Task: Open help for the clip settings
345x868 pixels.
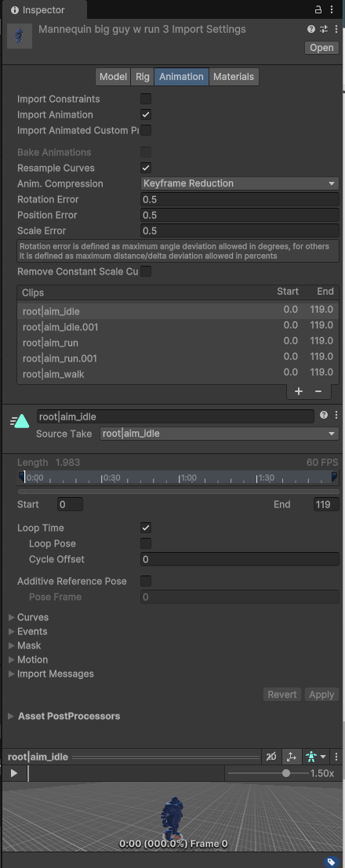Action: (324, 415)
